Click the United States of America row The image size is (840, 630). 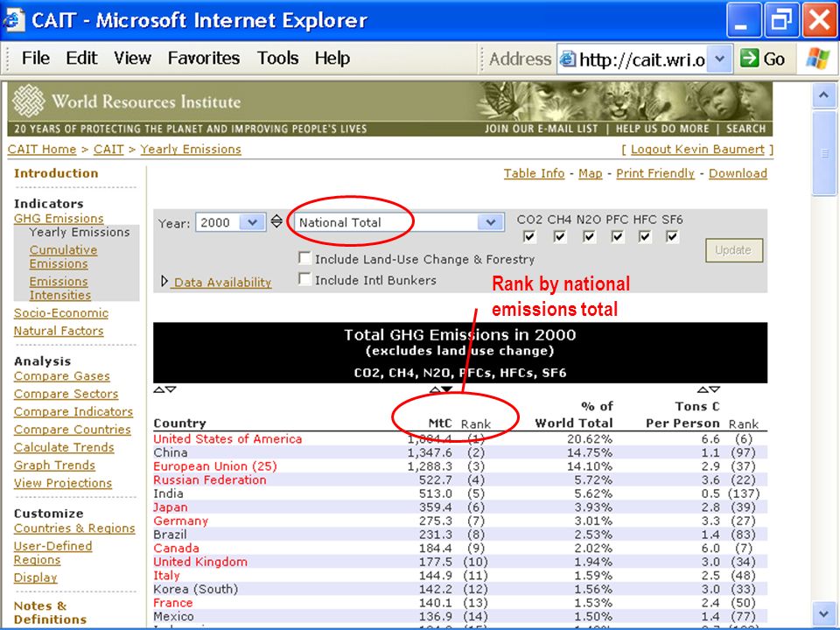460,438
